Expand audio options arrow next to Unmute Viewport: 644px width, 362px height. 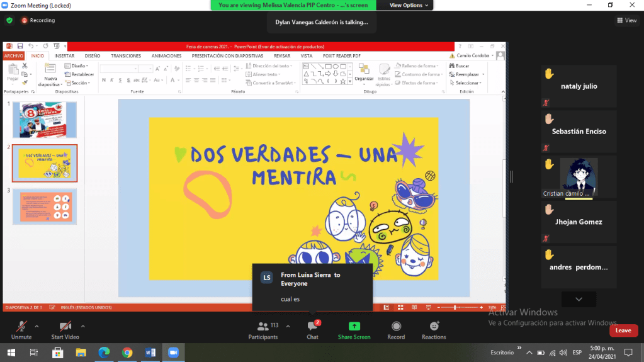[x=37, y=326]
